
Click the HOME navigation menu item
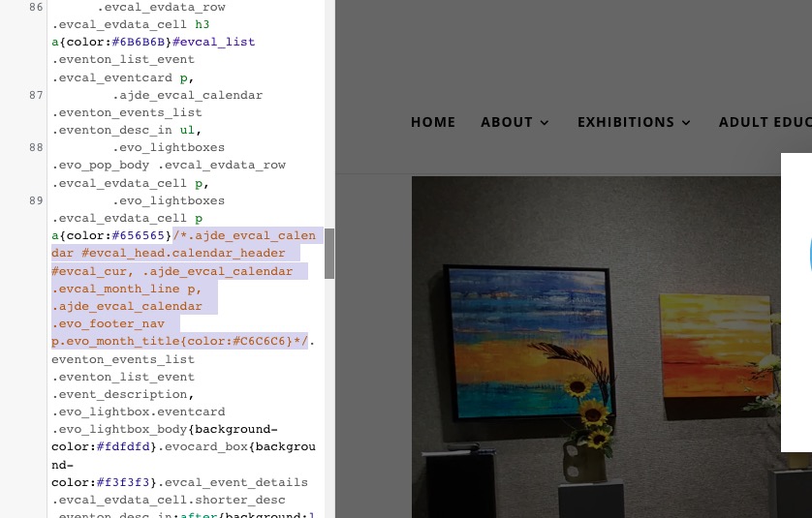click(x=432, y=122)
